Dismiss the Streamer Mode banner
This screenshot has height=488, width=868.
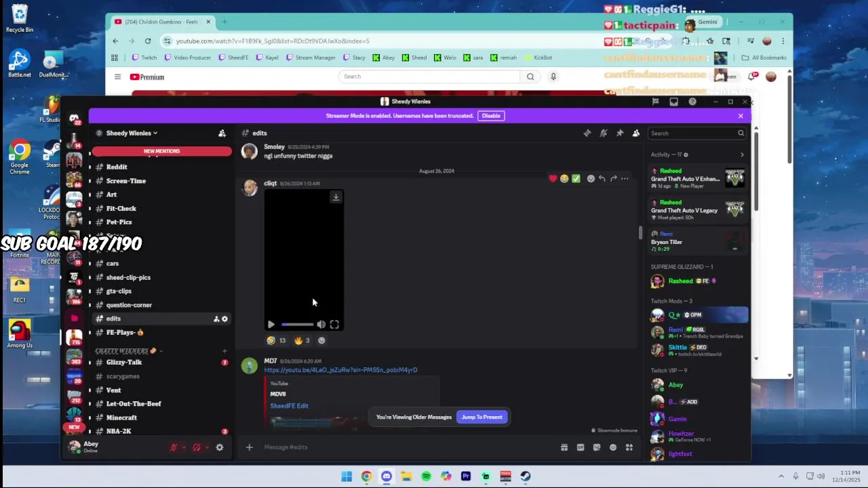pyautogui.click(x=741, y=116)
